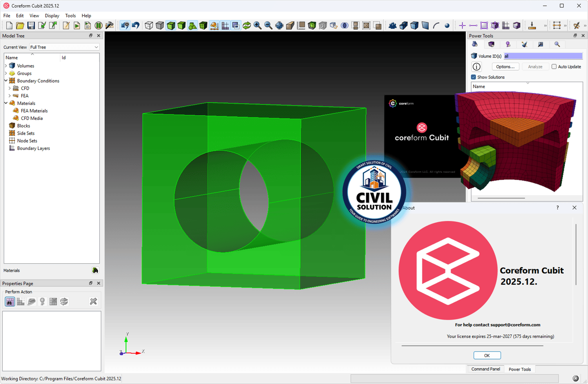This screenshot has height=384, width=588.
Task: Close the About dialog
Action: coord(574,208)
